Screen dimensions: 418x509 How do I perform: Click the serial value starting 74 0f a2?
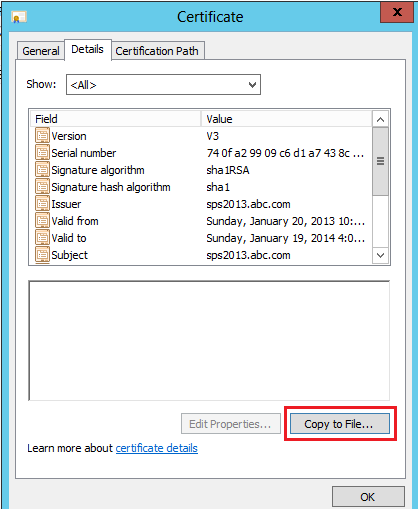tap(285, 153)
